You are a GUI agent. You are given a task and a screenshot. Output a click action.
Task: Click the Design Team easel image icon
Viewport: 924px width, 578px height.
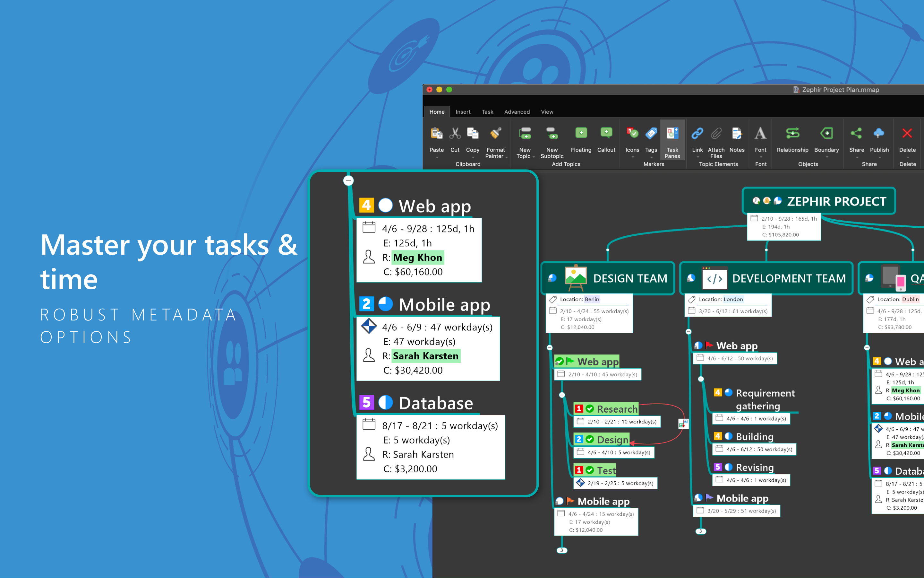click(x=576, y=278)
